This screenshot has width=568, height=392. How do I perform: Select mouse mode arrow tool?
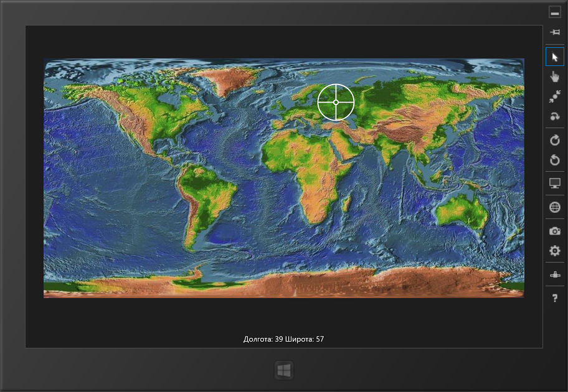554,57
